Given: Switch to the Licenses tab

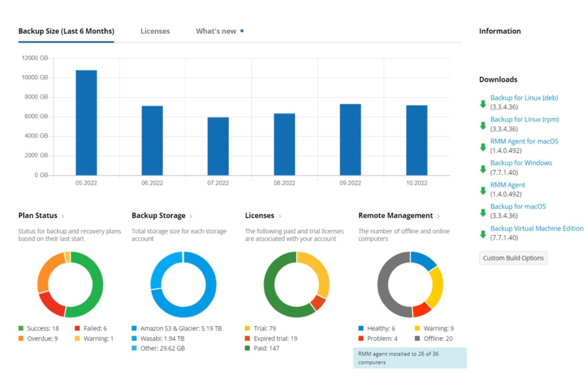Looking at the screenshot, I should tap(155, 31).
